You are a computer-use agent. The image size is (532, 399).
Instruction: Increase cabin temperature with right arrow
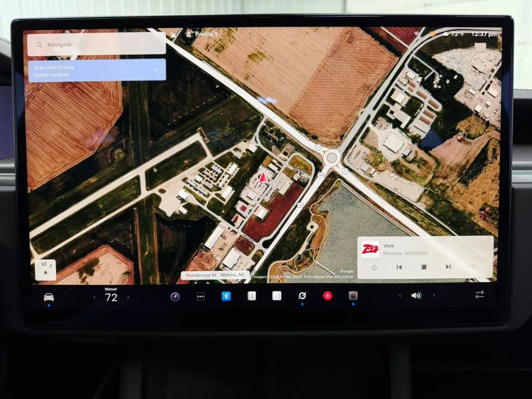[x=128, y=297]
